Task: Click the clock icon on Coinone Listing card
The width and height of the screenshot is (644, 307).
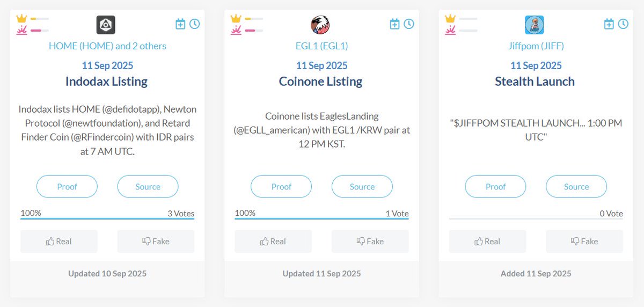Action: coord(408,24)
